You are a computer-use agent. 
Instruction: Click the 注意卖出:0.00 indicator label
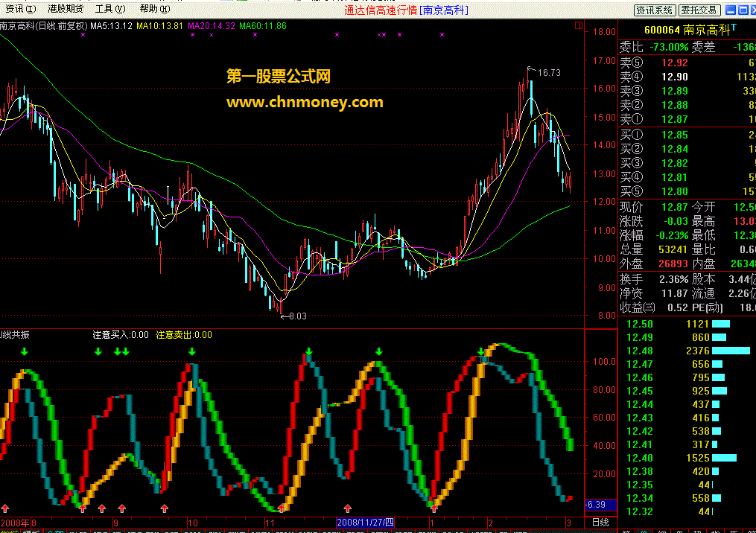pos(184,334)
